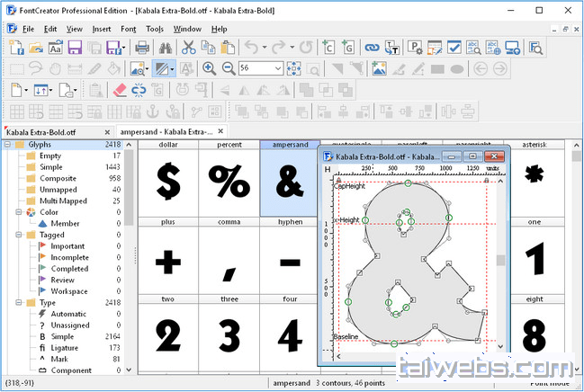Viewport: 584px width, 392px height.
Task: Switch to the Kabala Extra-Bold.otf tab
Action: coord(43,131)
